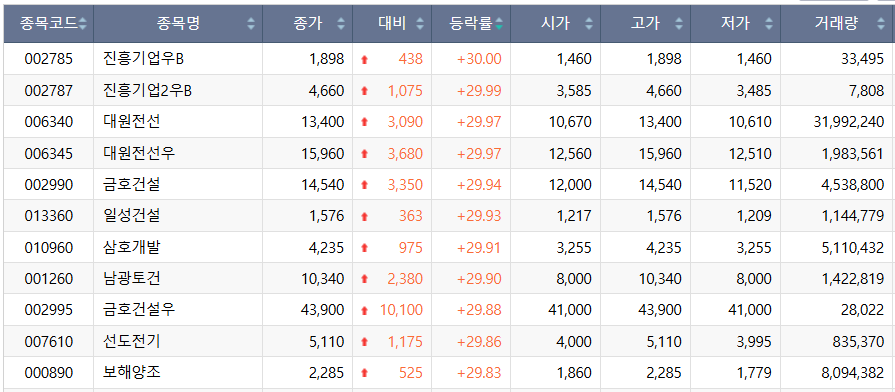895x392 pixels.
Task: Click volume value 33,495
Action: 862,59
